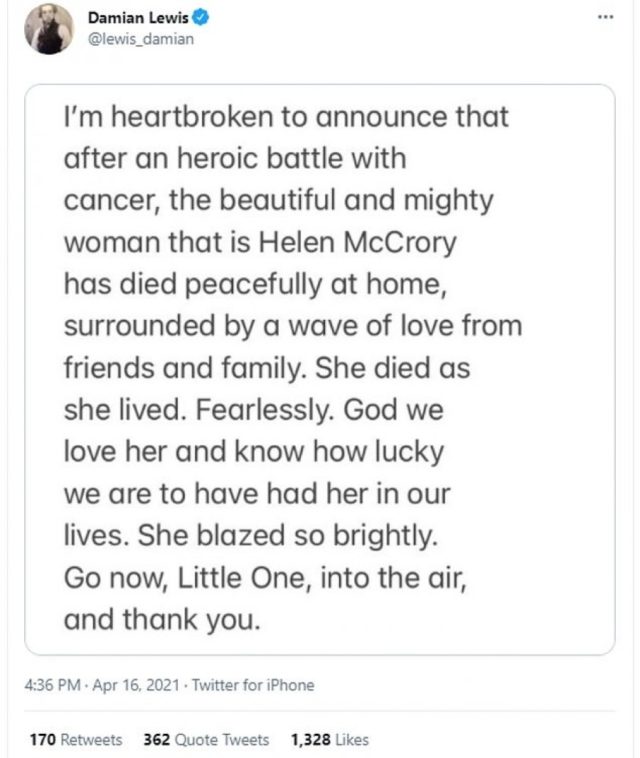Click the 4:36 PM timestamp
The height and width of the screenshot is (758, 640).
tap(50, 685)
